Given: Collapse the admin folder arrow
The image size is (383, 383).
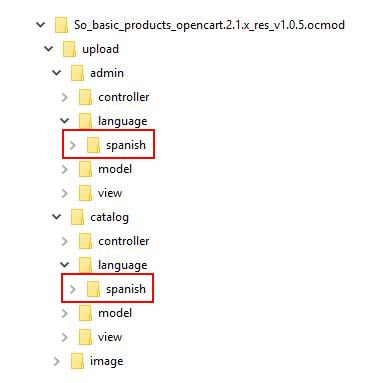Looking at the screenshot, I should point(57,73).
